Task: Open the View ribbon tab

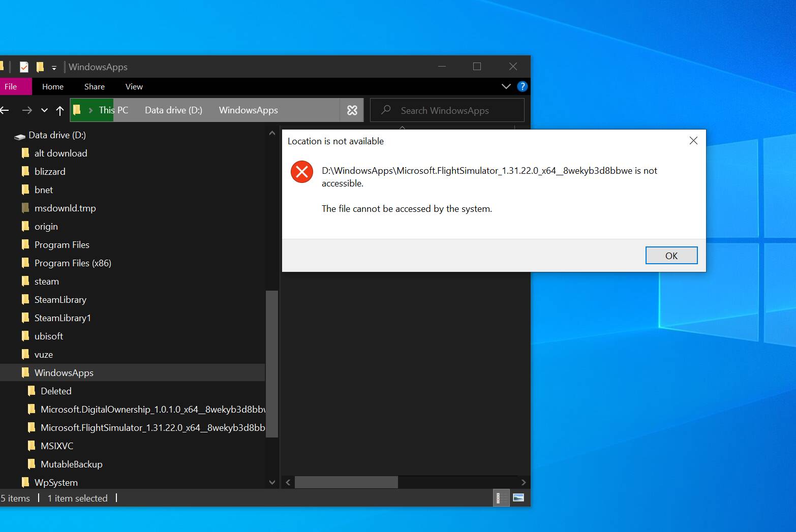Action: [x=134, y=86]
